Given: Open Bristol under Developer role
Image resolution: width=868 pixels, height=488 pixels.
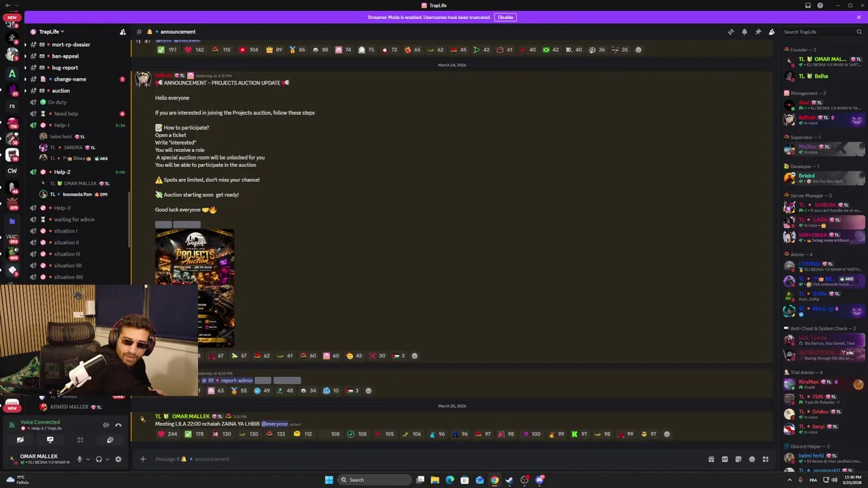Looking at the screenshot, I should click(x=824, y=178).
